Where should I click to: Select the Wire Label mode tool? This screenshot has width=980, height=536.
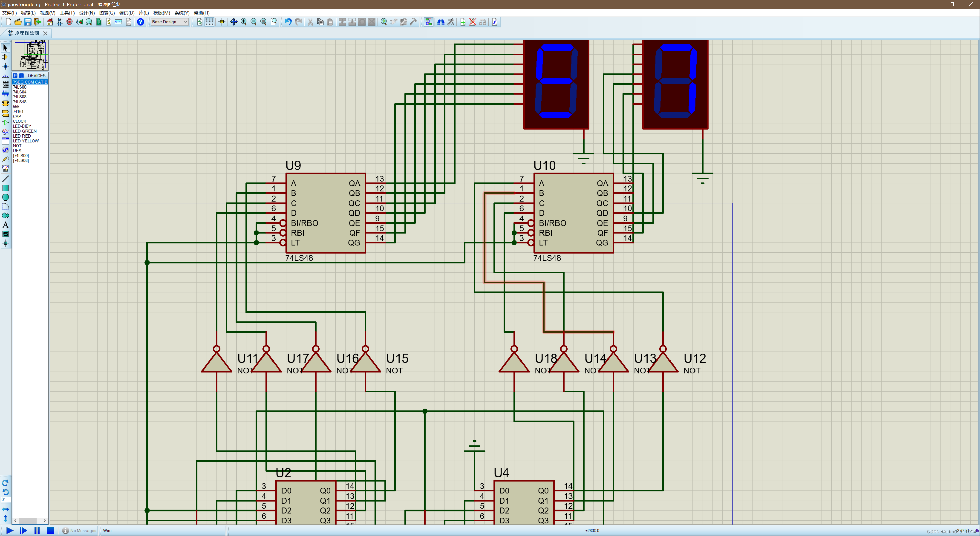coord(5,75)
